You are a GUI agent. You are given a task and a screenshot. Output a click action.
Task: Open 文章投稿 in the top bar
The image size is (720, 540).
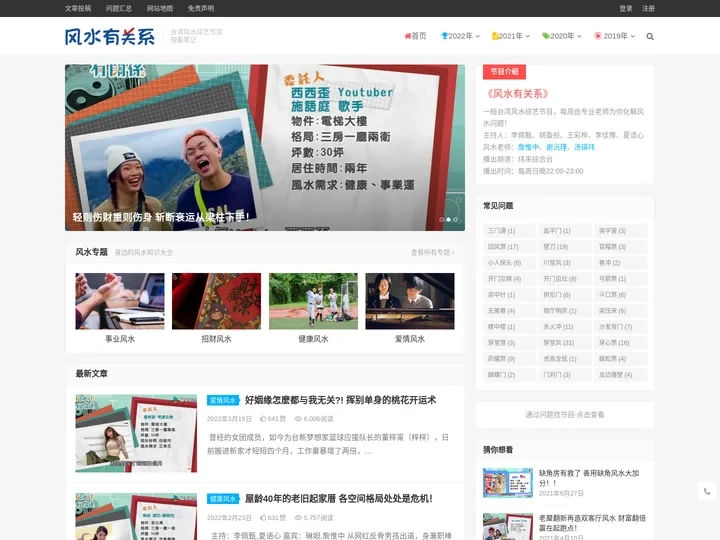(x=78, y=8)
